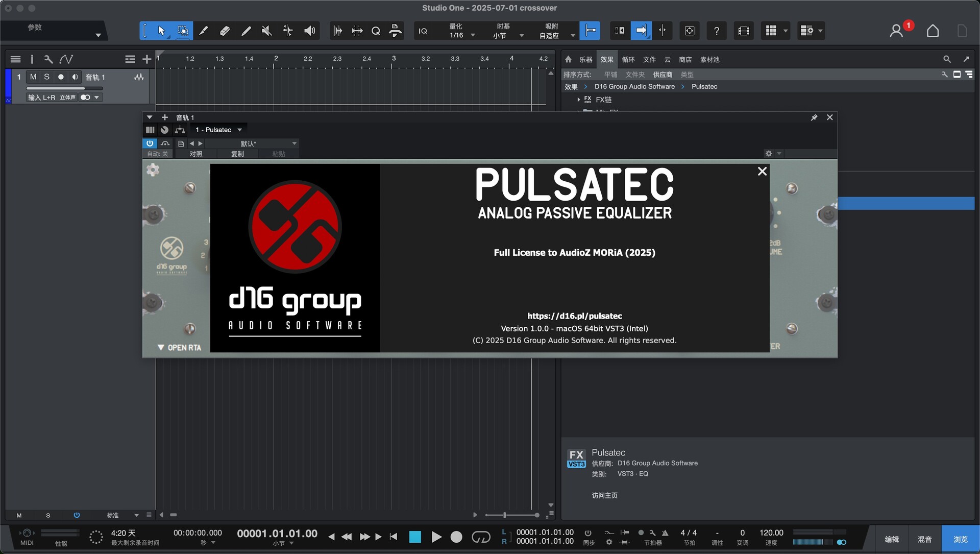The image size is (980, 554).
Task: Click the Stop button in transport
Action: click(x=415, y=537)
